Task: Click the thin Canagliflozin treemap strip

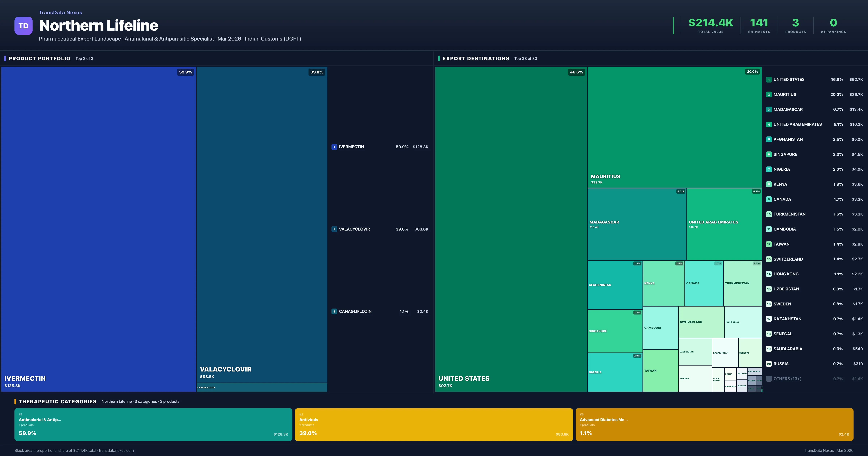Action: pyautogui.click(x=261, y=387)
